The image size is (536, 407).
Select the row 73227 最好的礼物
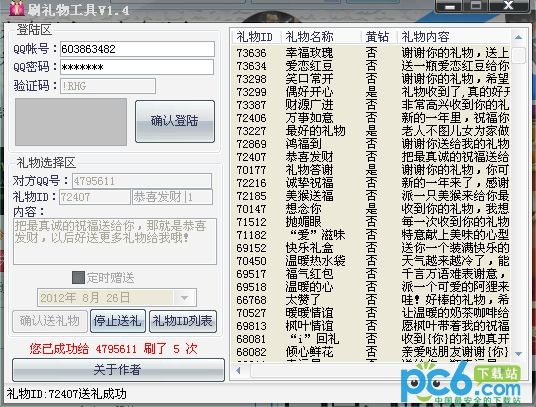[x=371, y=131]
